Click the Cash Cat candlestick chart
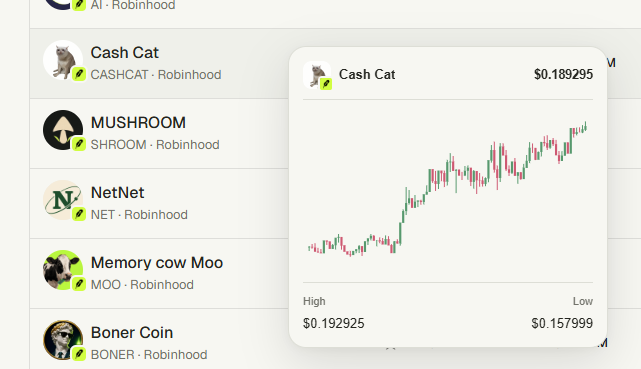Viewport: 641px width, 369px height. click(x=448, y=190)
